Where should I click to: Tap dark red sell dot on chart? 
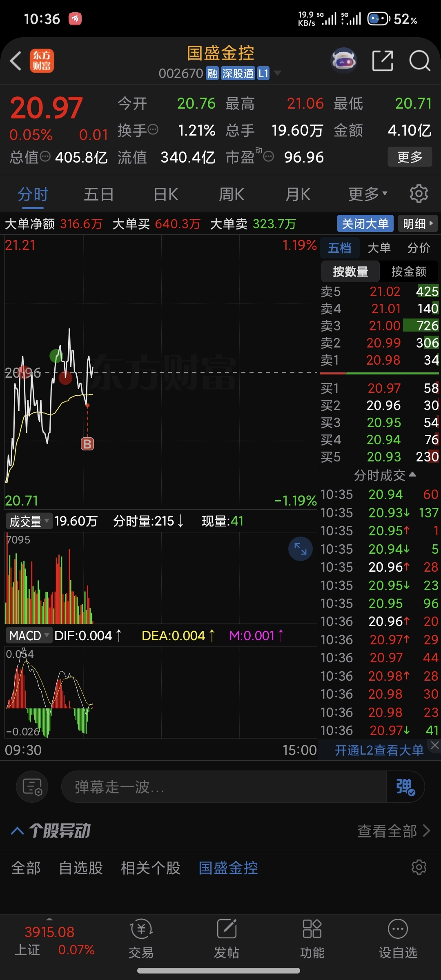coord(65,378)
